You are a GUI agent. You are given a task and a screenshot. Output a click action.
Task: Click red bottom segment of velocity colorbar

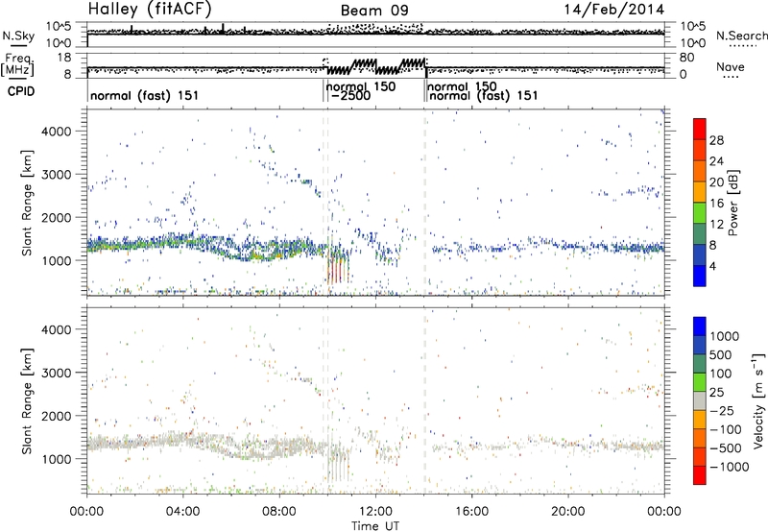[x=700, y=475]
